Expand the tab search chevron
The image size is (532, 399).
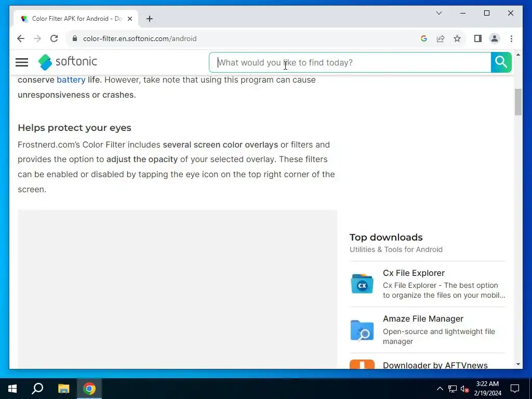point(438,13)
